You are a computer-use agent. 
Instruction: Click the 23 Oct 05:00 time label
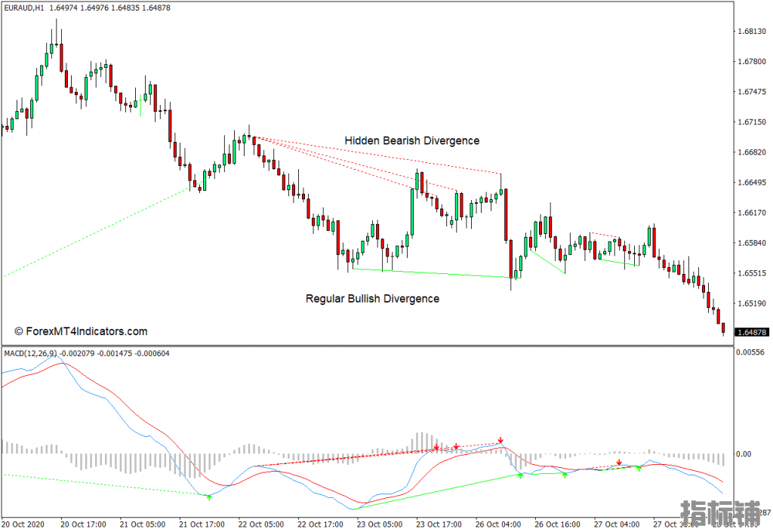(x=379, y=524)
